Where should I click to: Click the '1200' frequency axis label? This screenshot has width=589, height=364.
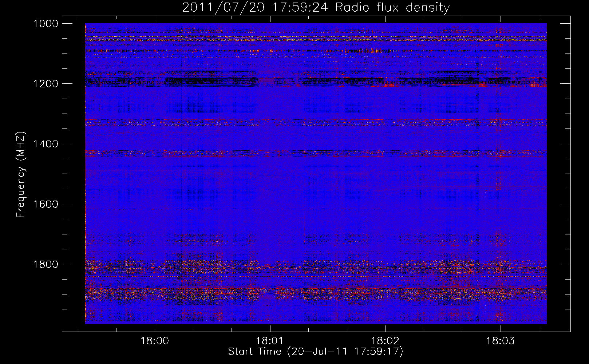click(x=46, y=84)
